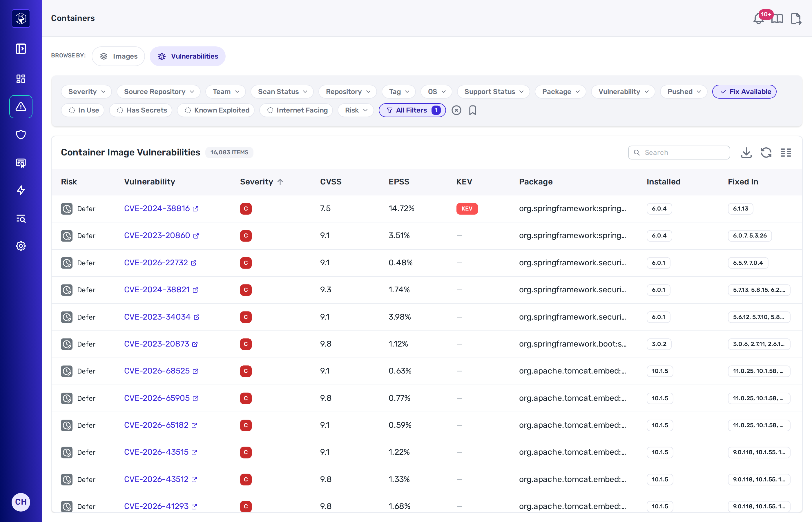The width and height of the screenshot is (812, 522).
Task: Click the KEV badge on CVE-2024-38816
Action: 467,209
